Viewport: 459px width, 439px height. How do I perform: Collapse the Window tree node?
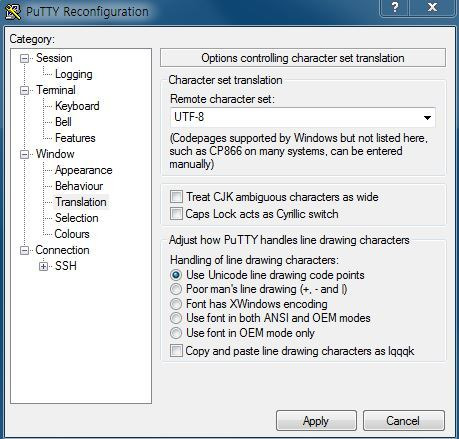(x=24, y=155)
